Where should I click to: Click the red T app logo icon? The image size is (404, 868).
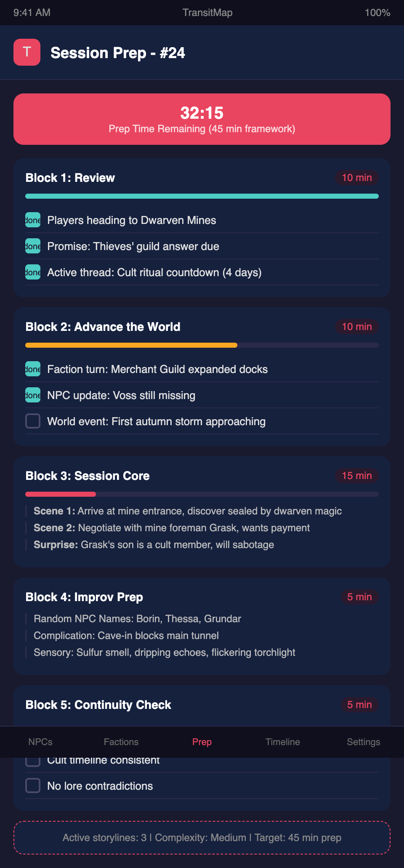point(27,52)
